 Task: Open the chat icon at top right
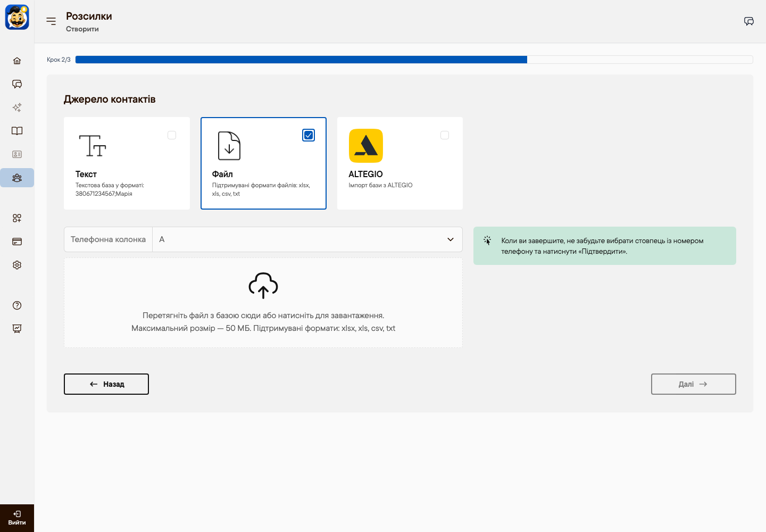749,21
